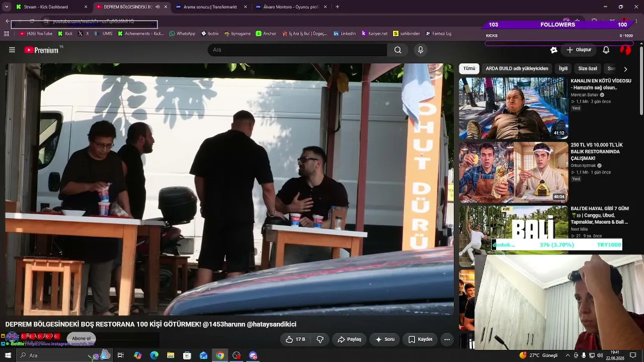Open the sparkle icon beside Oluştur
644x362 pixels.
pos(554,50)
